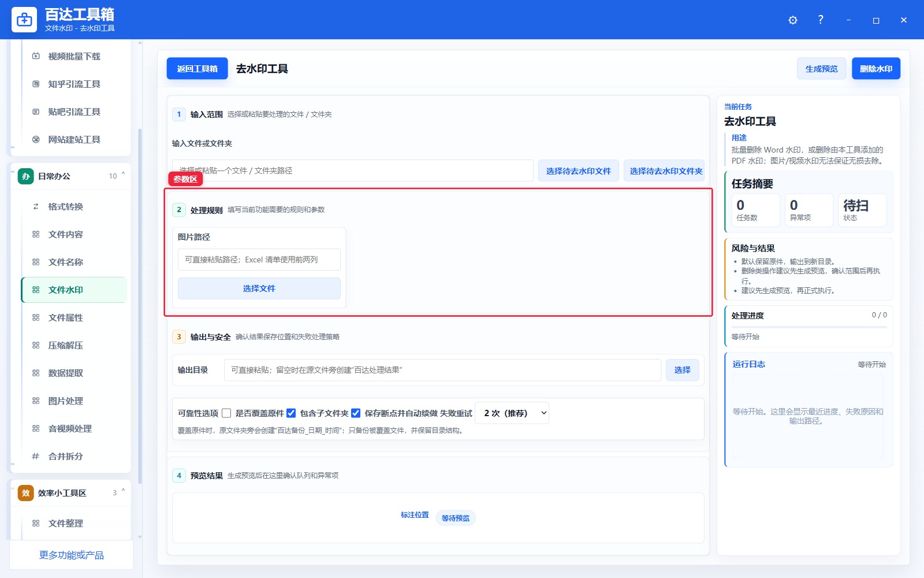
Task: Uncheck the 保存断点并自动续做 checkbox
Action: [x=356, y=413]
